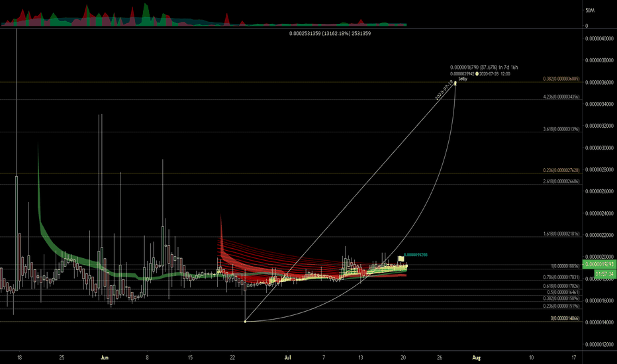This screenshot has height=364, width=617.
Task: Select Fib level label 1.618(0.0000021816)
Action: pyautogui.click(x=561, y=234)
